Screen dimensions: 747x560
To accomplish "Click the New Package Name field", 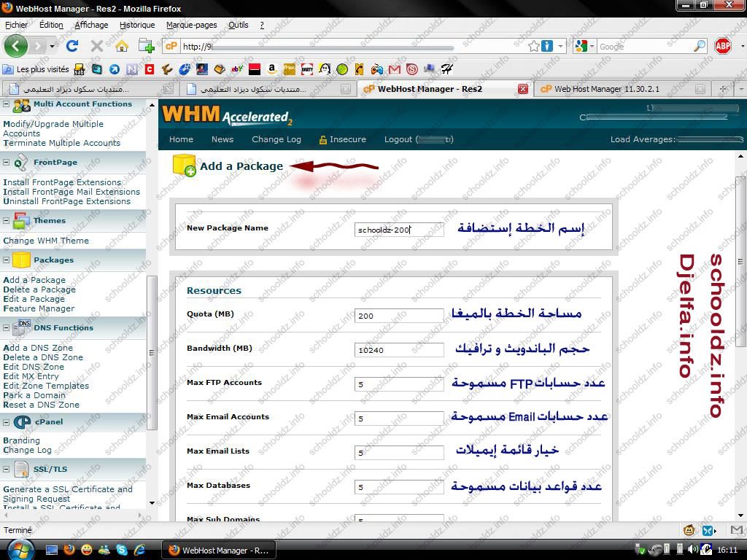I will 399,230.
